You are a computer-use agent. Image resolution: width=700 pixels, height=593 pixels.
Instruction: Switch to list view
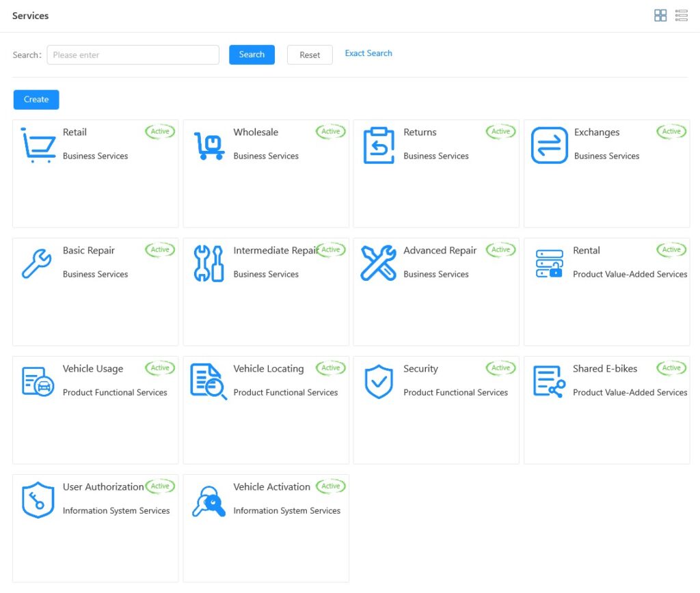coord(682,16)
